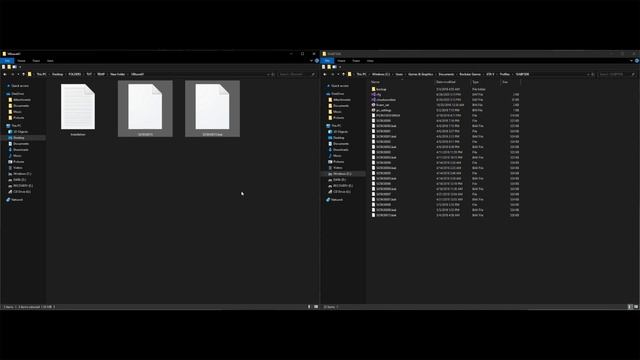Expand the ribbon in left Explorer window

point(311,61)
